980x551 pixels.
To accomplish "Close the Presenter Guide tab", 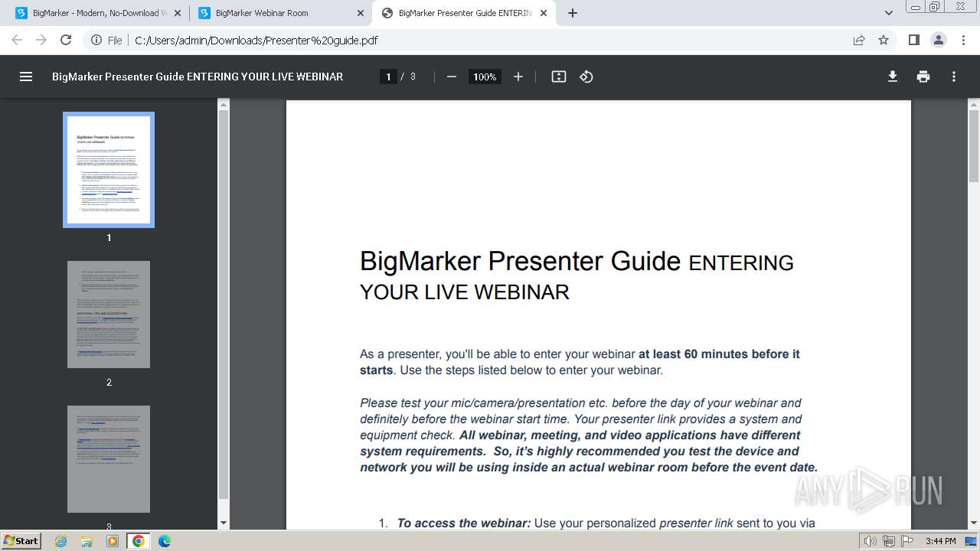I will click(544, 13).
